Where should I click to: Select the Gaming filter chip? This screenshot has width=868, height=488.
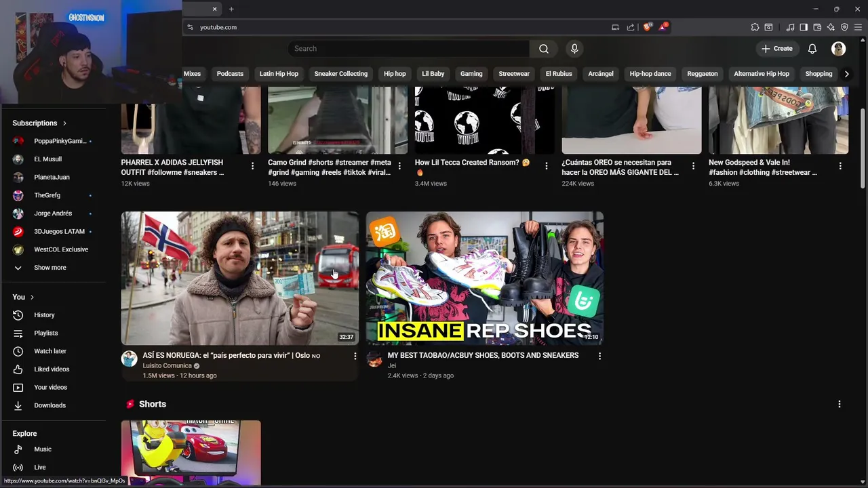(x=471, y=74)
